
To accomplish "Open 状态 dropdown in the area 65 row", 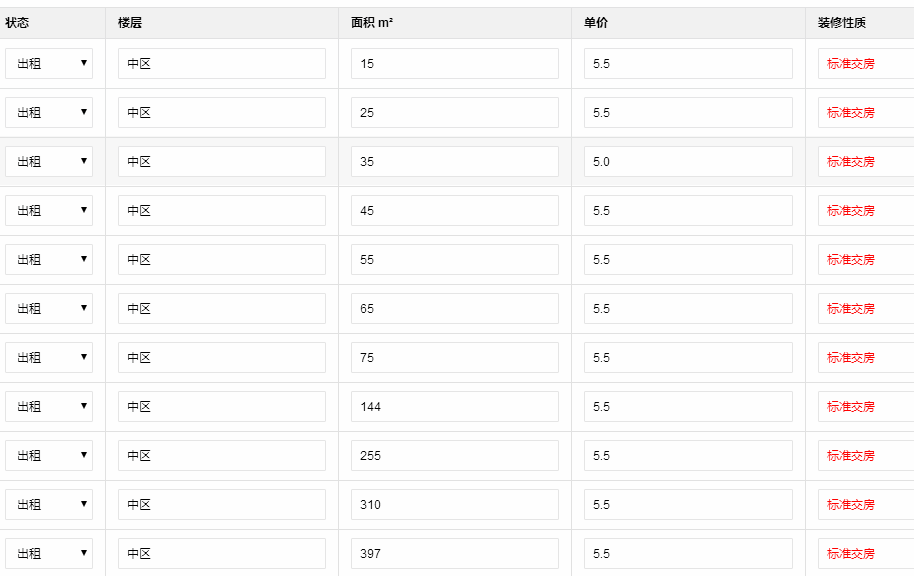I will tap(49, 308).
